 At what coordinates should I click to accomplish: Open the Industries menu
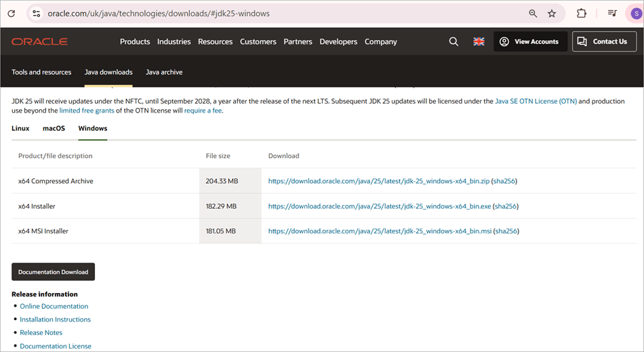pos(174,41)
